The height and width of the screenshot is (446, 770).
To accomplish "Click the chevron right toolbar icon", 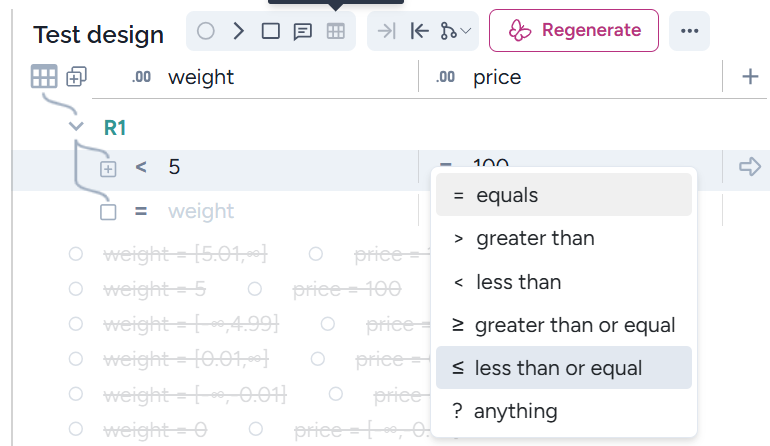I will click(238, 31).
